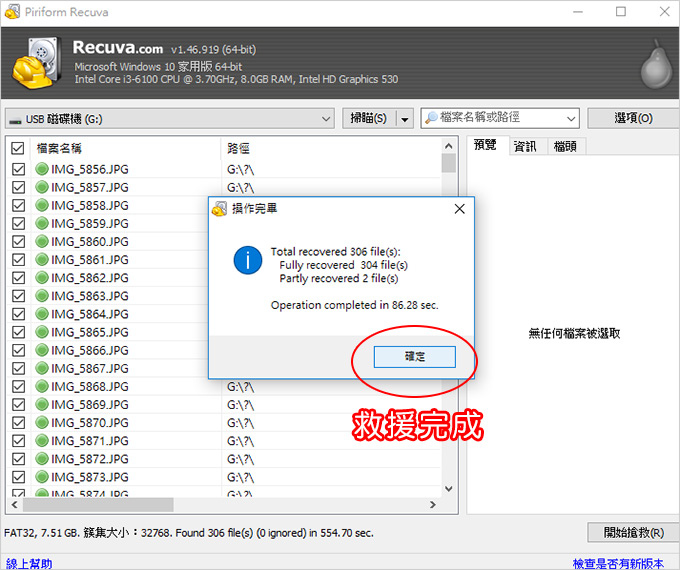This screenshot has height=570, width=680.
Task: Click the 掃瞄(S) scan button
Action: [x=369, y=118]
